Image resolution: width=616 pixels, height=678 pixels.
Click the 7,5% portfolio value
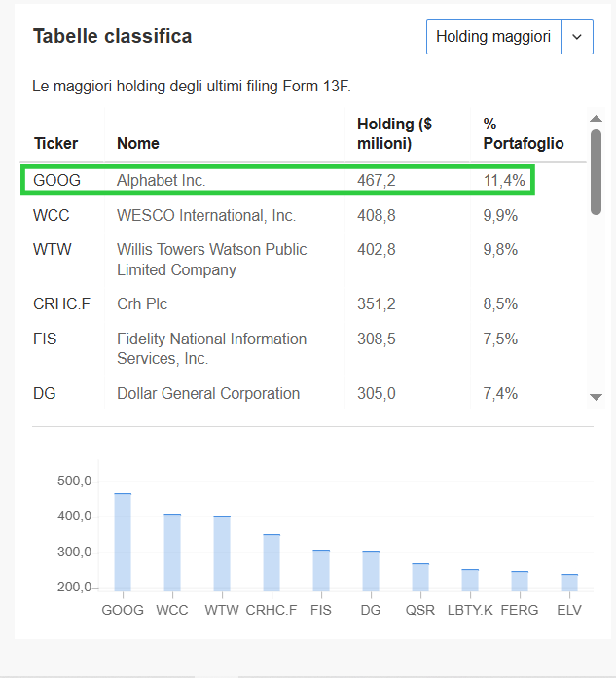(500, 339)
